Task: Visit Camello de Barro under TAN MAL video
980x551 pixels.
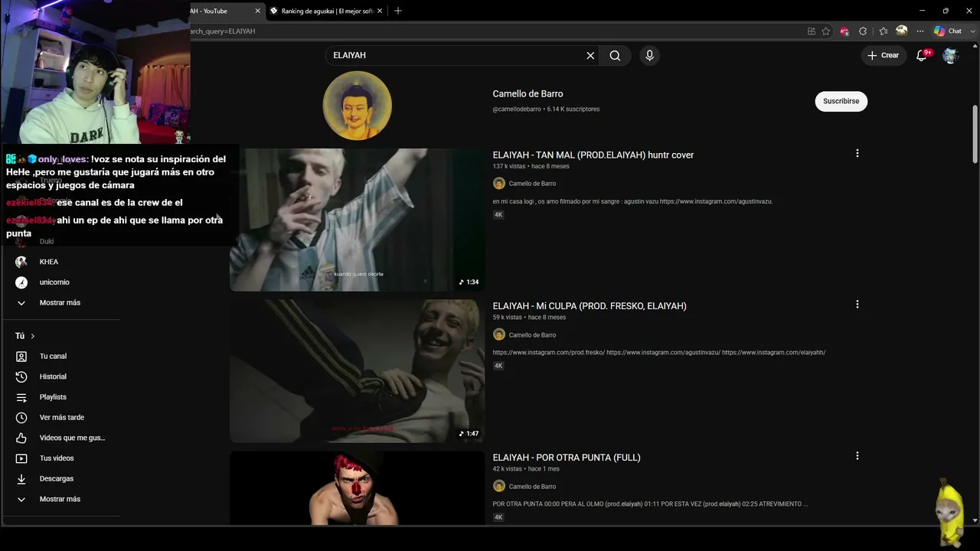Action: tap(532, 184)
